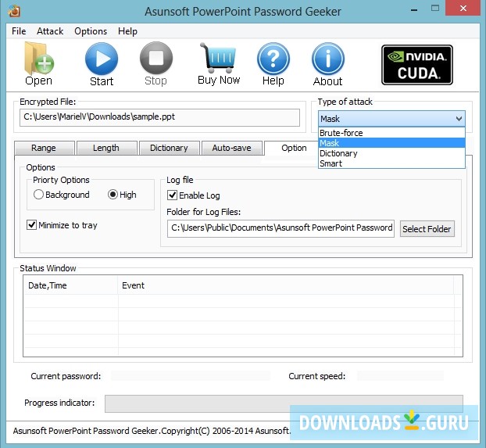Switch to the Length tab
Image resolution: width=486 pixels, height=448 pixels.
tap(106, 148)
